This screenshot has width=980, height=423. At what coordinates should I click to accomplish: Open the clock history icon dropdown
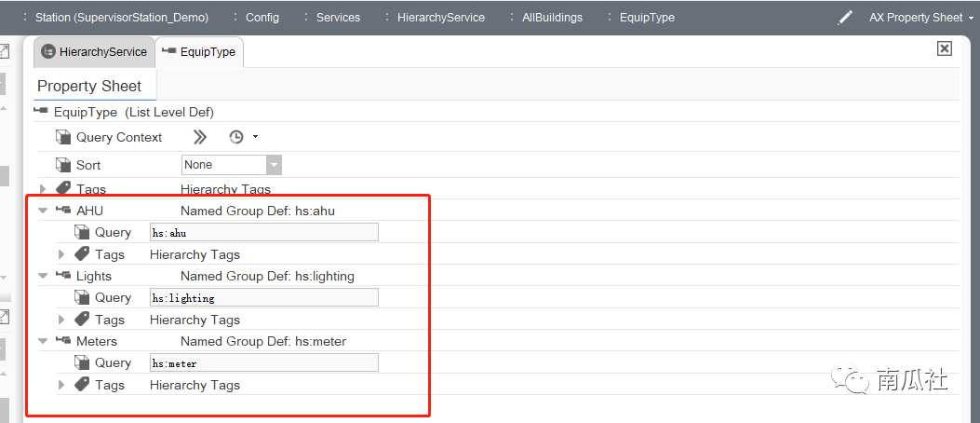coord(242,137)
